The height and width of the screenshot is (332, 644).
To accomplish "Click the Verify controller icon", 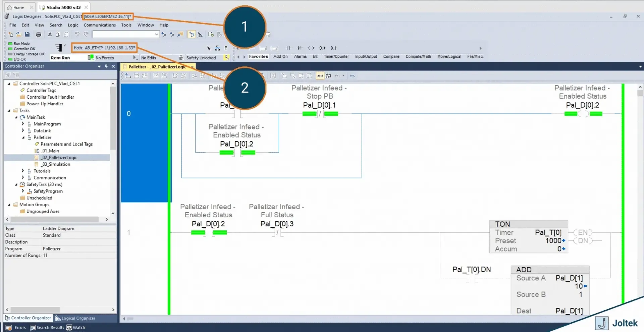I will click(211, 34).
